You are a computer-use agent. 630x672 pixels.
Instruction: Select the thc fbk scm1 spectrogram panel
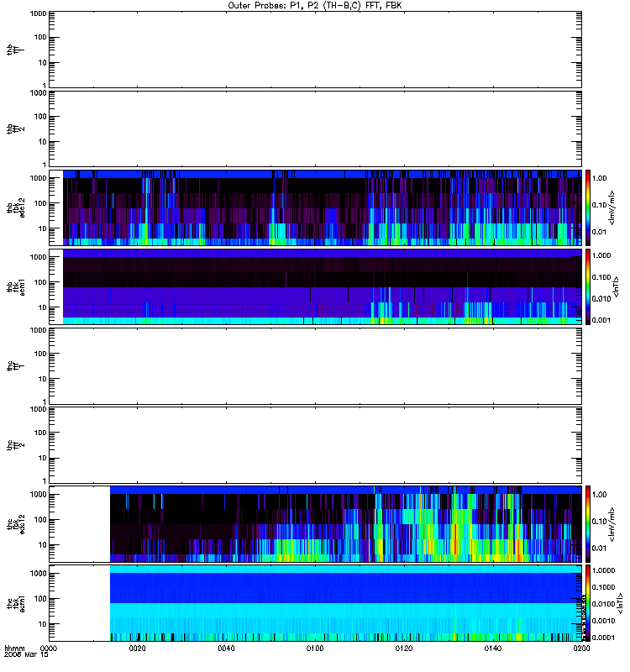pyautogui.click(x=316, y=603)
